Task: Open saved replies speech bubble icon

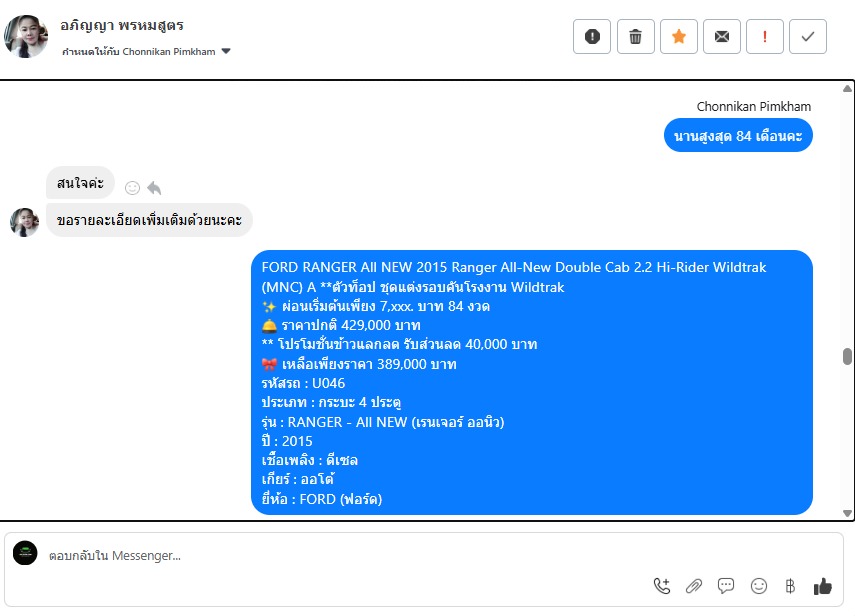Action: coord(726,586)
